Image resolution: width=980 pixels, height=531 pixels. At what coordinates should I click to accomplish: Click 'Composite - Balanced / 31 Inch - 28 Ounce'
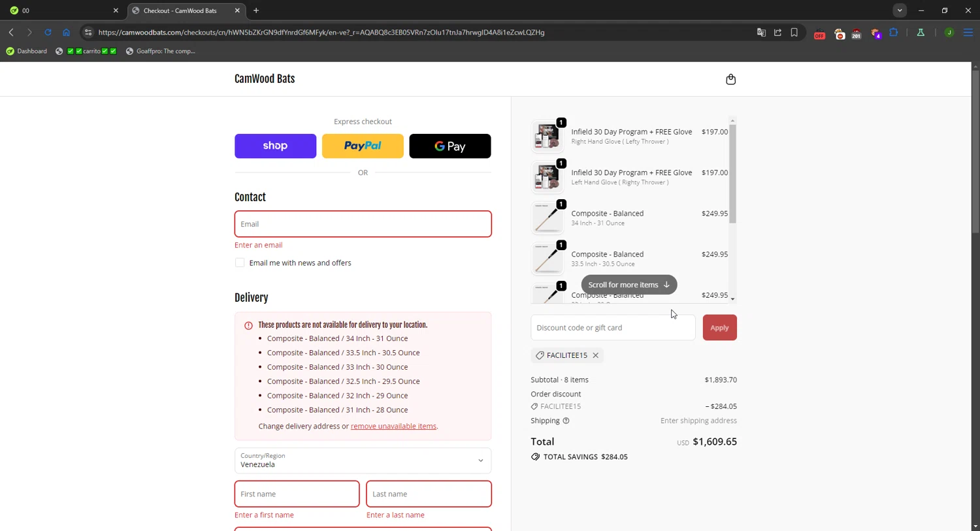pyautogui.click(x=337, y=410)
